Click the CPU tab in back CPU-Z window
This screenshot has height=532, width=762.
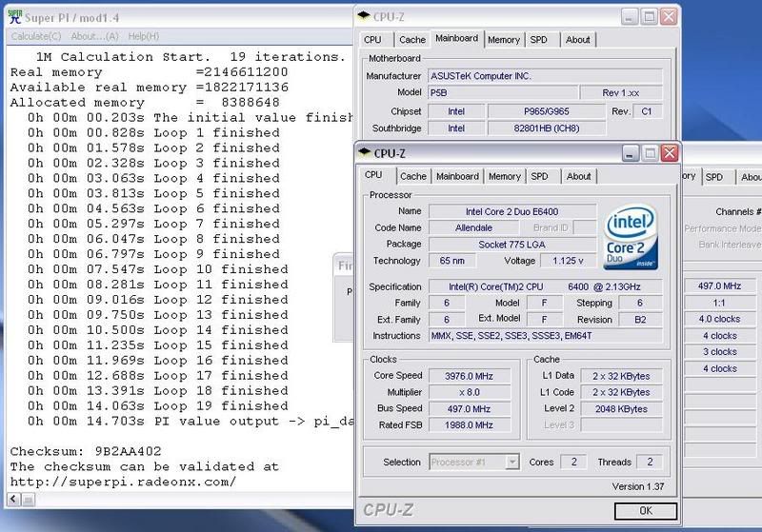[x=372, y=40]
